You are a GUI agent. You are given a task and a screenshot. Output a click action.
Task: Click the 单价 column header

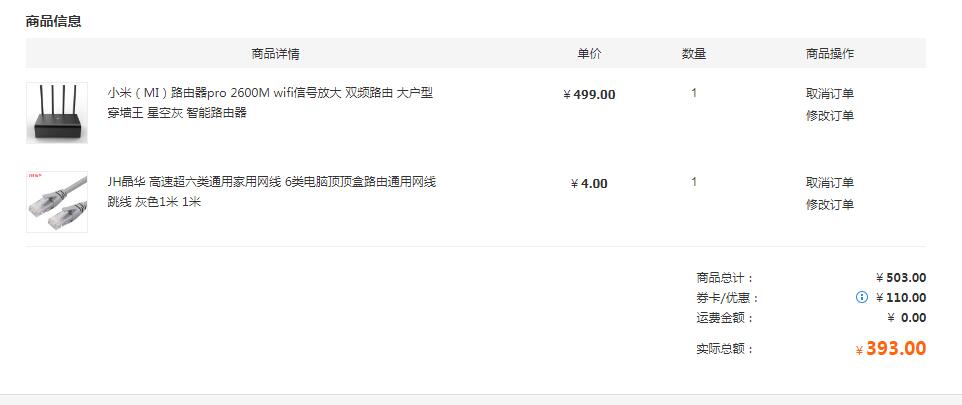589,54
